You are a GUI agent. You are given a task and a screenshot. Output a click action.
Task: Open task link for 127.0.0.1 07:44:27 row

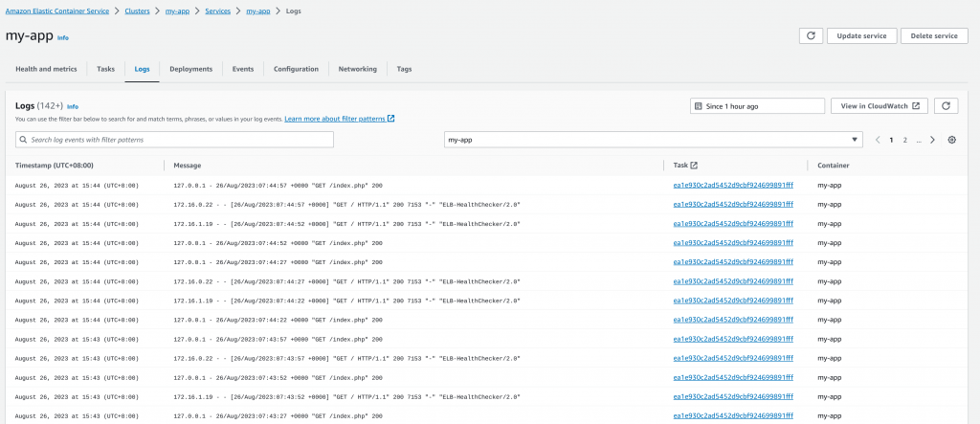tap(733, 262)
